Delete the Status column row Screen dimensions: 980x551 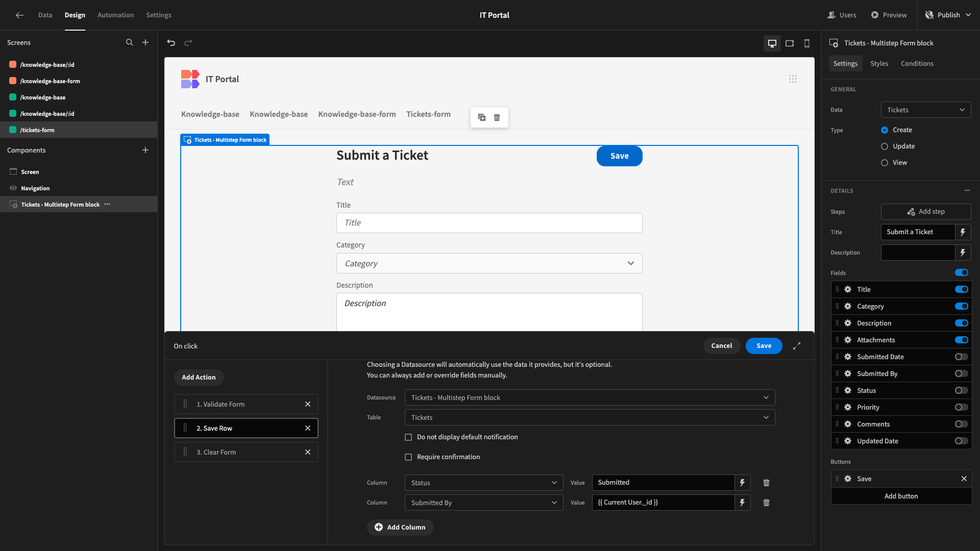click(x=767, y=483)
